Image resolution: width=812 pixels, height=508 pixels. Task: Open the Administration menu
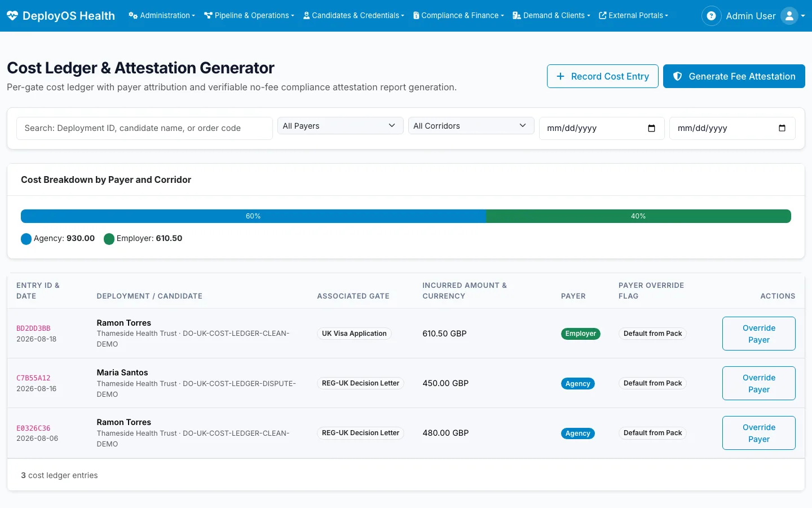click(162, 16)
